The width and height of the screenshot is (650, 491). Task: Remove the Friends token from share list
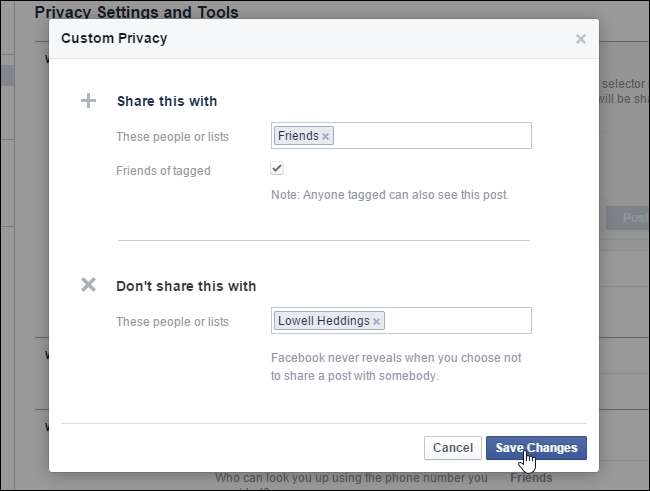pyautogui.click(x=326, y=136)
